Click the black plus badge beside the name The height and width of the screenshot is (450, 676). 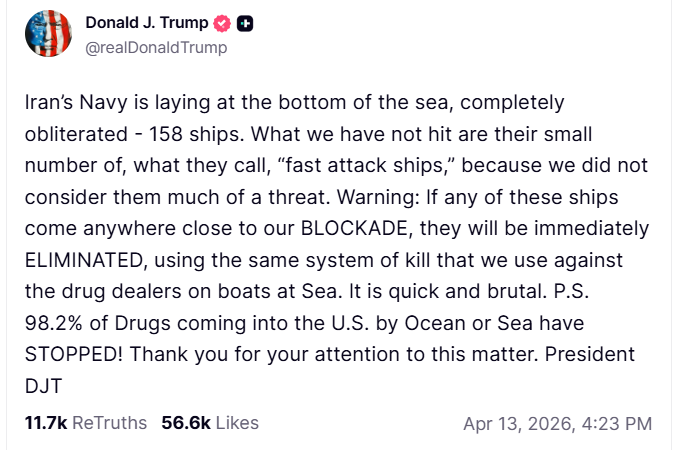245,23
